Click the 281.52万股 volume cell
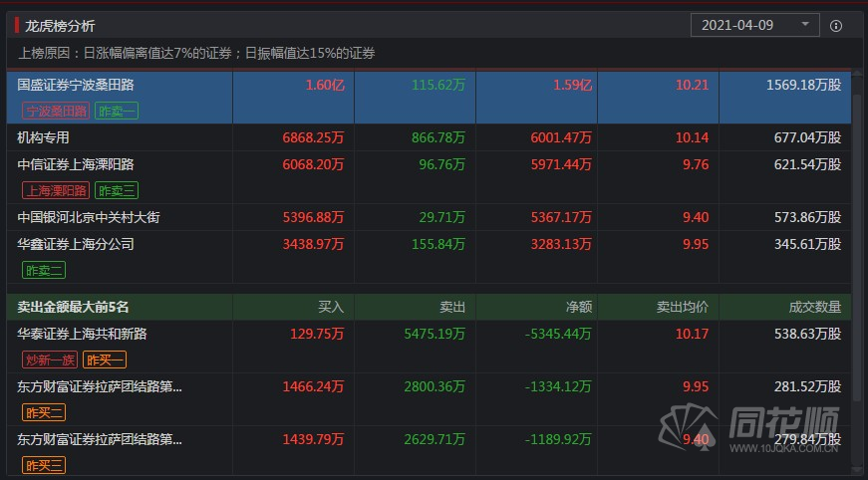Screen dimensions: 868x480 coord(807,386)
